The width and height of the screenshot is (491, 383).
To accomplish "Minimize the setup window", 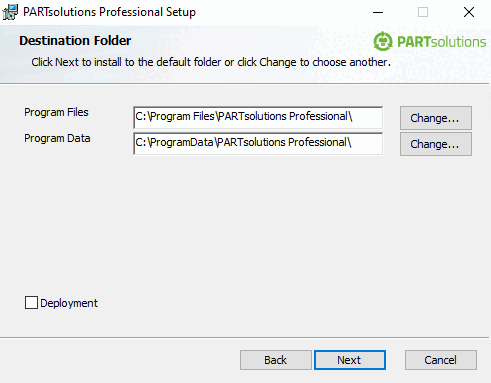I will point(378,12).
